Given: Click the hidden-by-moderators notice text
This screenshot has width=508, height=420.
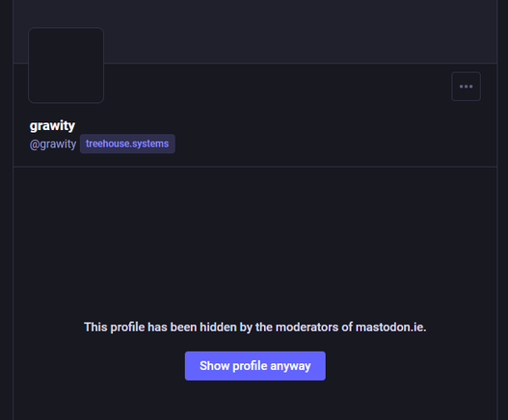Looking at the screenshot, I should [x=255, y=328].
